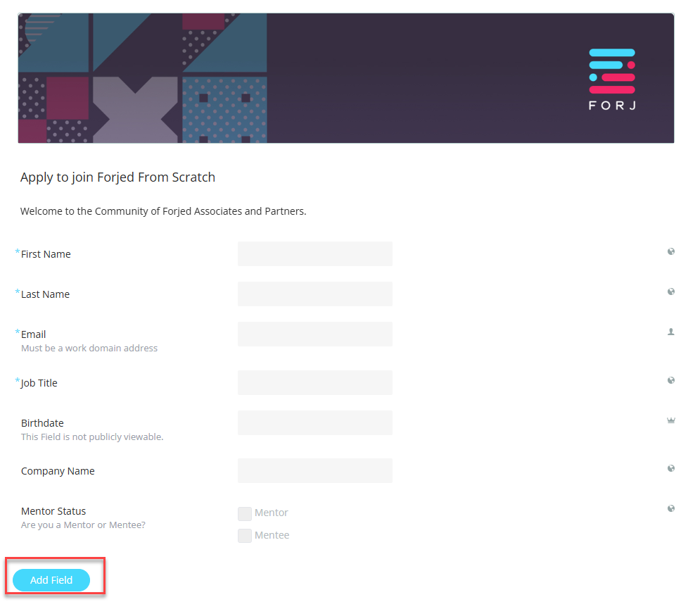Click the FORJ logo in the banner

(x=612, y=80)
